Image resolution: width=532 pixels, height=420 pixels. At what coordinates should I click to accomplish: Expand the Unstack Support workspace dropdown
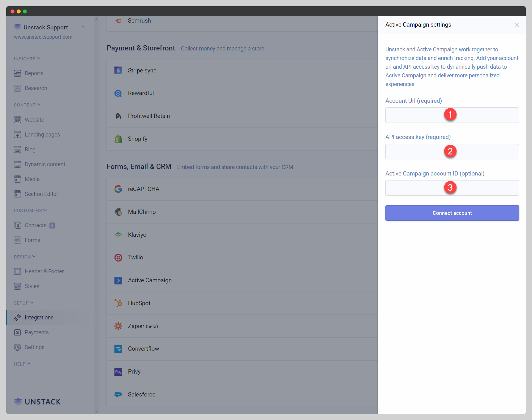click(83, 27)
